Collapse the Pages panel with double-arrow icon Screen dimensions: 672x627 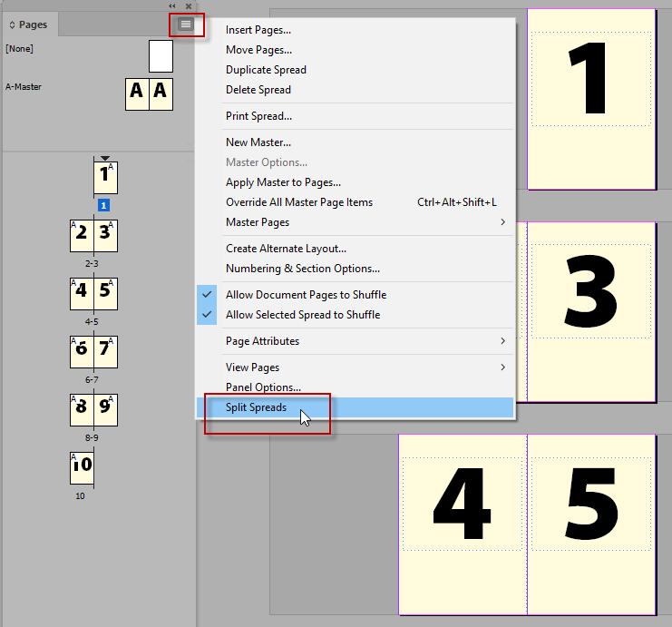(172, 5)
